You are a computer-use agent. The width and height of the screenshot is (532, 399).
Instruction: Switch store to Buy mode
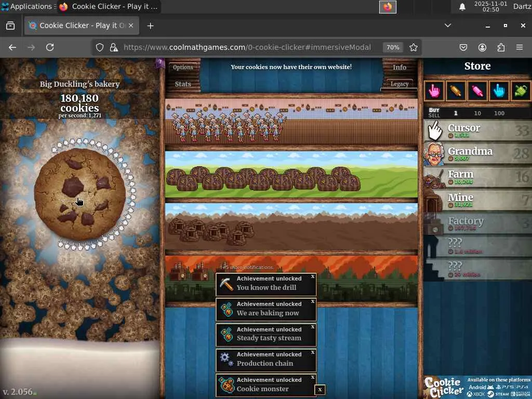click(434, 110)
